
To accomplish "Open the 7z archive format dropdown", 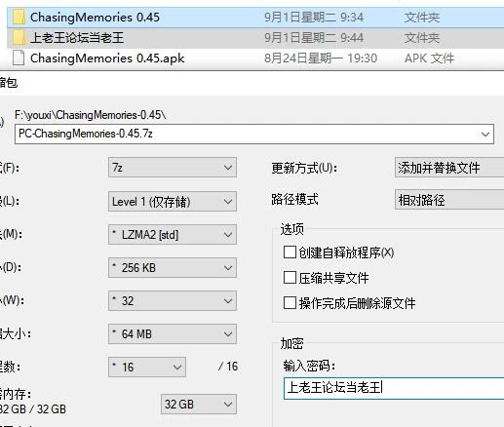I will (173, 168).
